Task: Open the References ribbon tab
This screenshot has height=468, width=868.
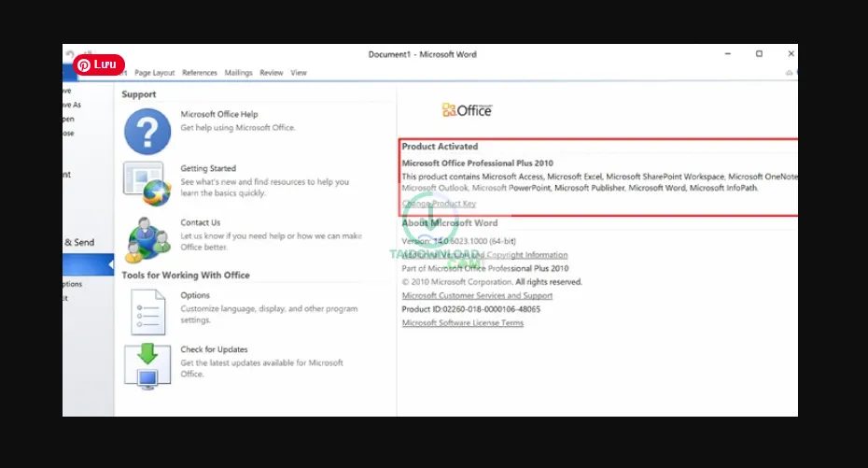Action: [200, 73]
